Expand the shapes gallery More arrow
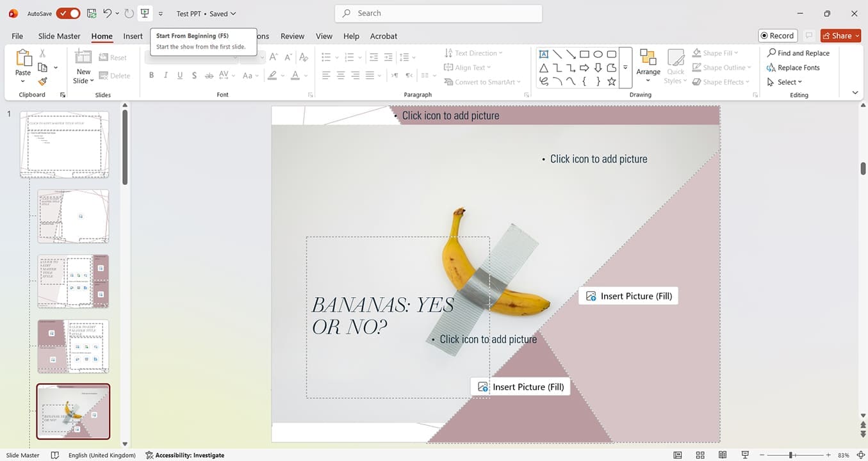This screenshot has width=868, height=461. tap(625, 68)
